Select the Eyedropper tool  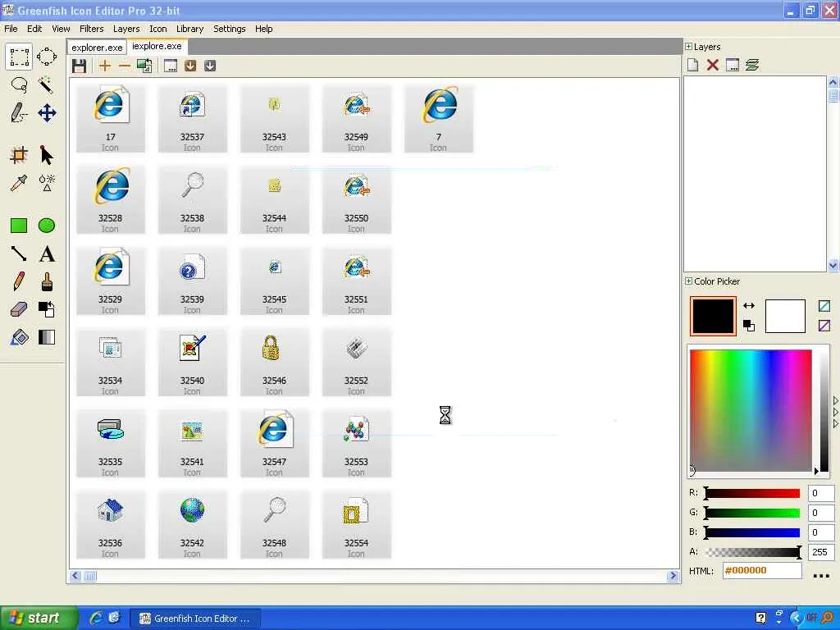click(x=19, y=183)
